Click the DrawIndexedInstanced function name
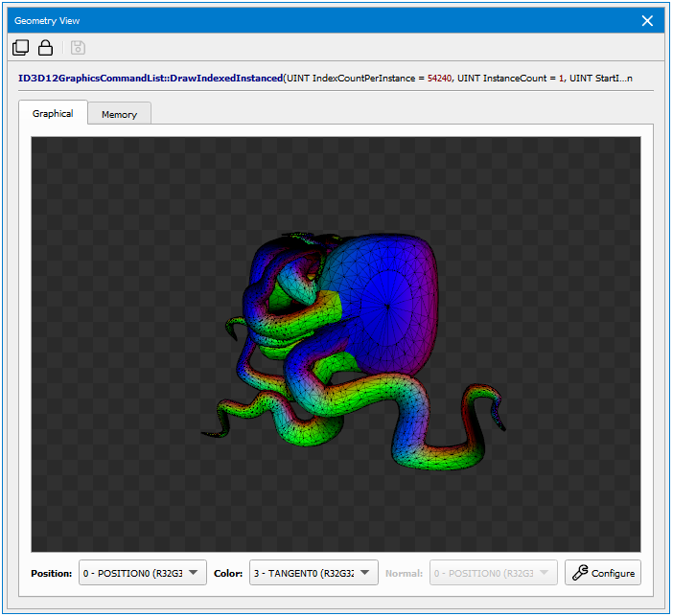The image size is (673, 616). pos(151,78)
